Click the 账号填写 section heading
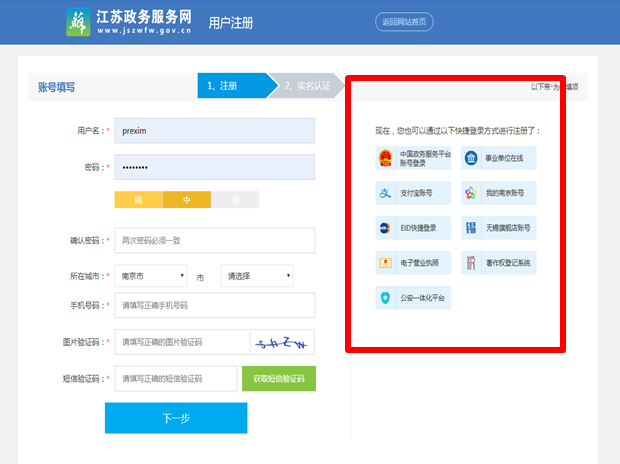This screenshot has height=464, width=620. (57, 87)
